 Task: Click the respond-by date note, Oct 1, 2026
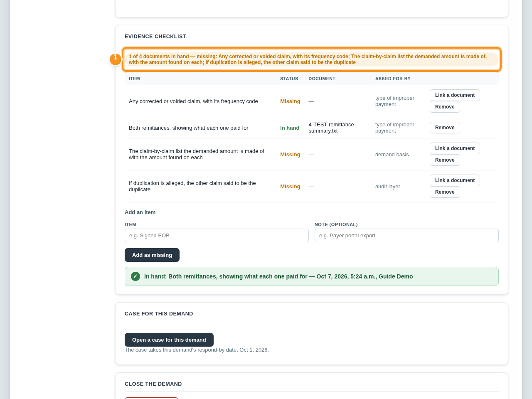197,350
